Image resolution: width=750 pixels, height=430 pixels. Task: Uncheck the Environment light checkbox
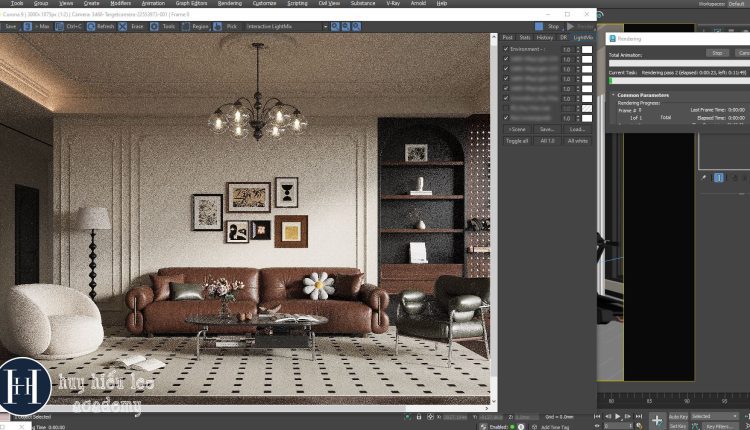[x=506, y=49]
